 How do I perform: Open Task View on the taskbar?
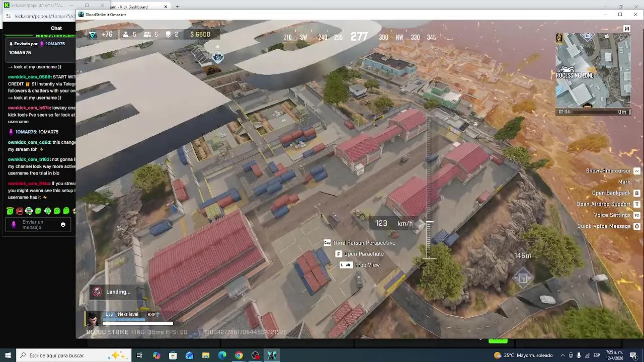139,355
